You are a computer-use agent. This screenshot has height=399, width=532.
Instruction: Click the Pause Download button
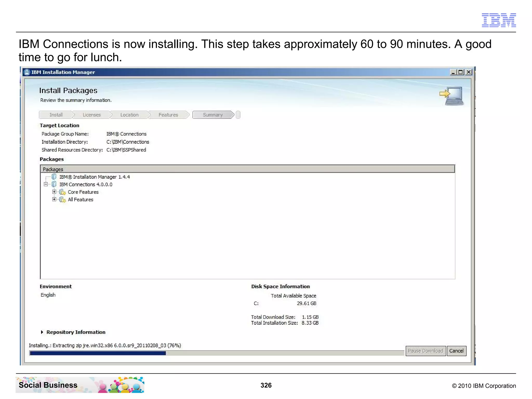[x=425, y=351]
